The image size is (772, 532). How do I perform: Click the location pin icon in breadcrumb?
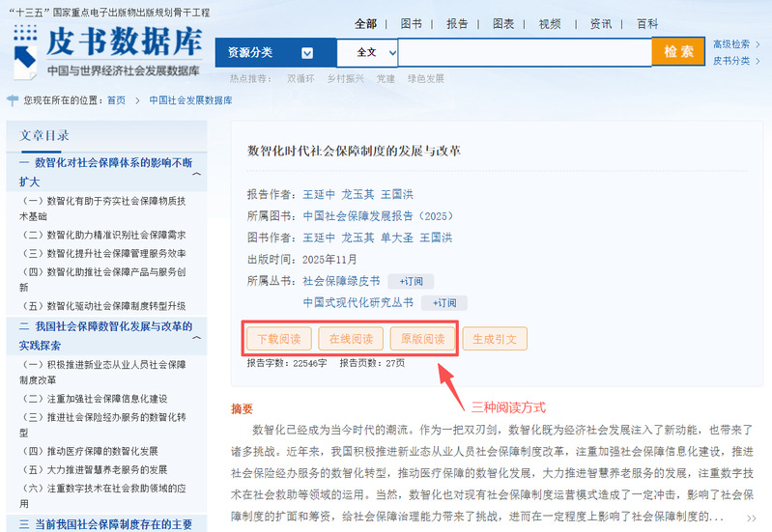point(13,99)
